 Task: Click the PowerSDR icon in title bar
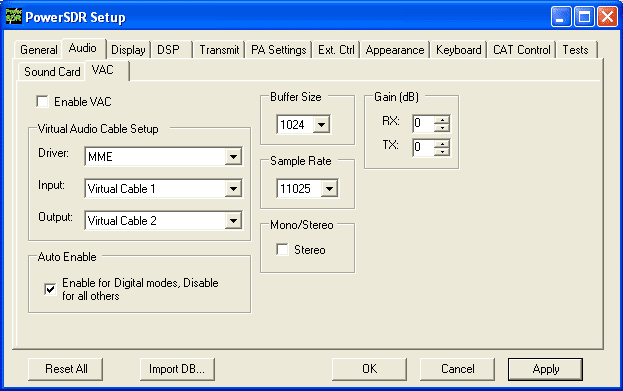[14, 17]
